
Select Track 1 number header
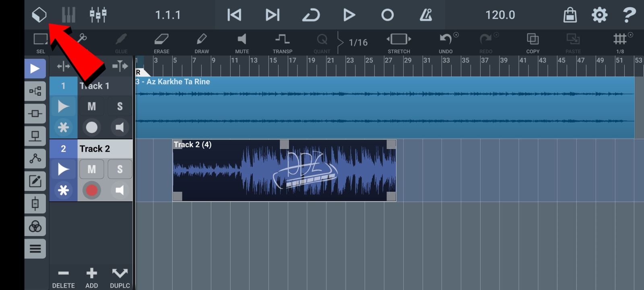[63, 86]
